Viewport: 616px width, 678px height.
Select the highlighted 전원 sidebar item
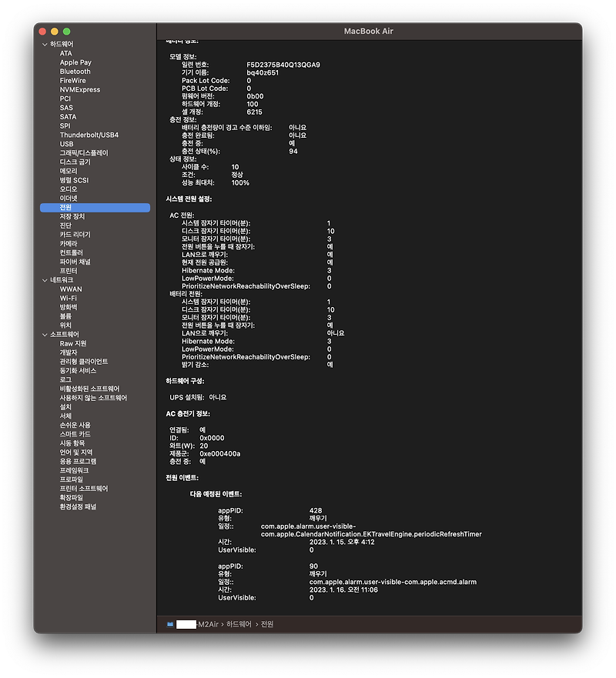[x=95, y=208]
